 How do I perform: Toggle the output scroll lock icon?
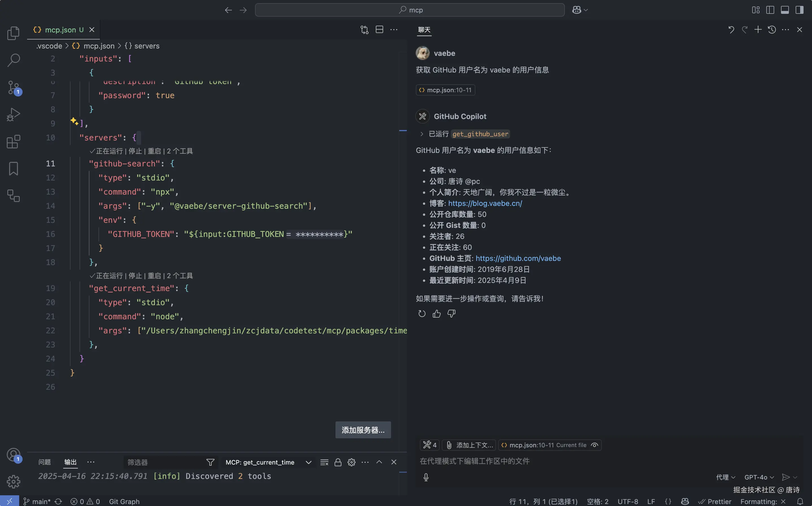pyautogui.click(x=338, y=462)
